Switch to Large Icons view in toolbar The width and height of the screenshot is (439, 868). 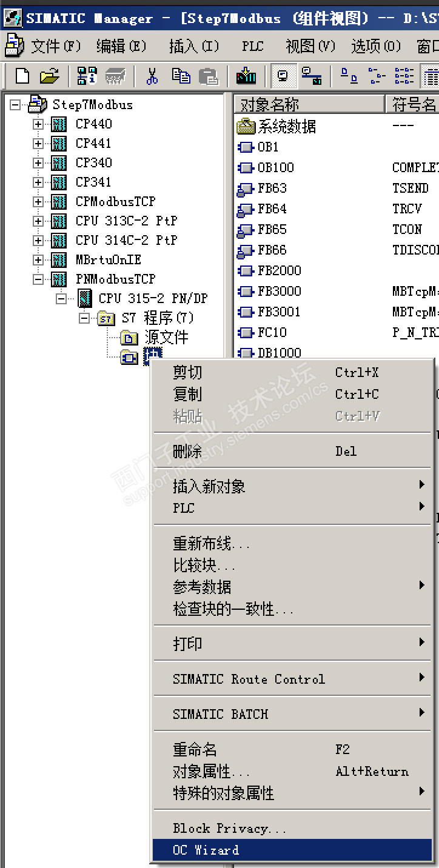349,76
